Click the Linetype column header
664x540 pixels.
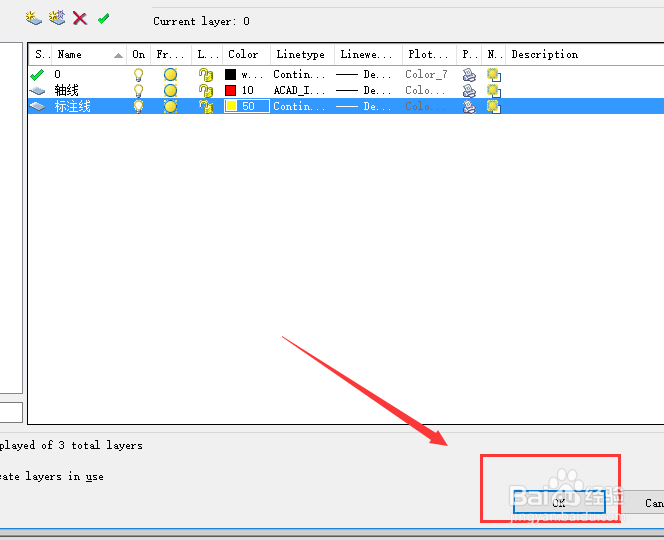(302, 55)
